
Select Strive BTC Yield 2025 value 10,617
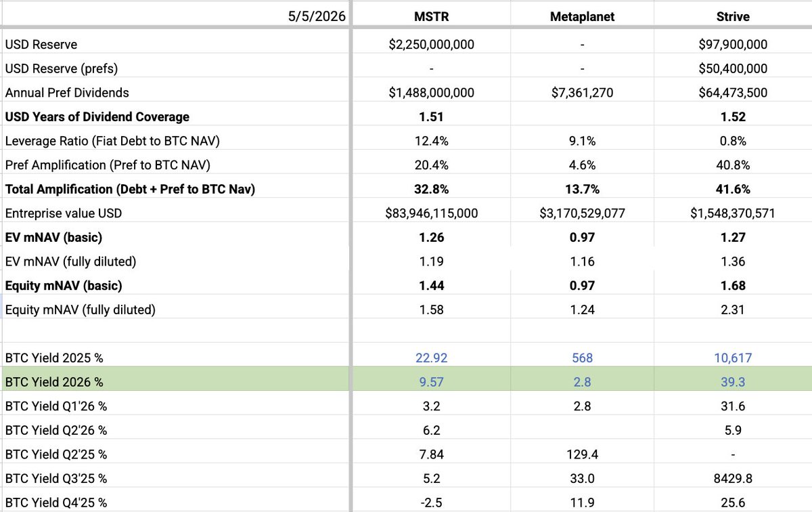click(733, 358)
